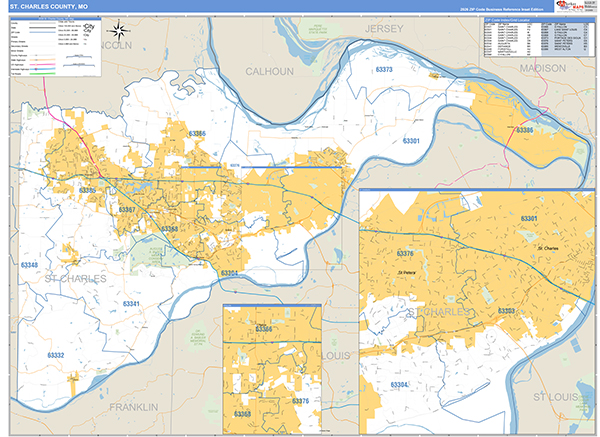Click the LAKE SAINT LOUIS index row
Viewport: 600px width, 437px height.
(564, 29)
